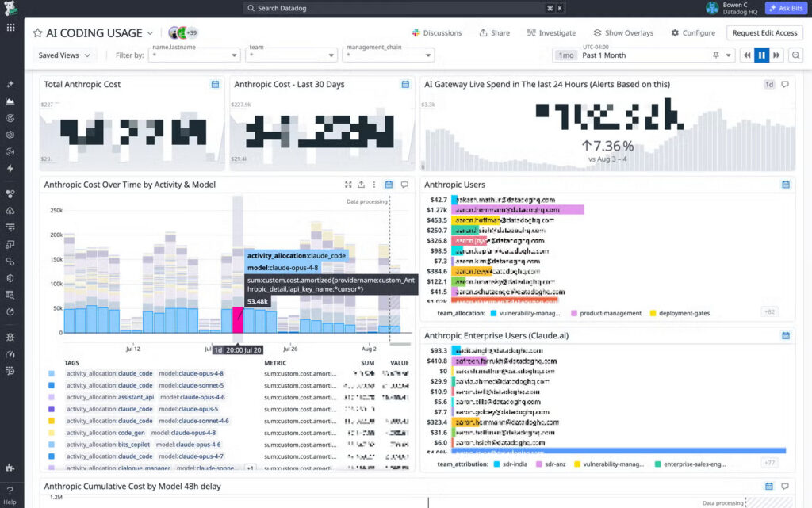Open comment icon on Anthropic Cost Over Time widget

pos(404,185)
